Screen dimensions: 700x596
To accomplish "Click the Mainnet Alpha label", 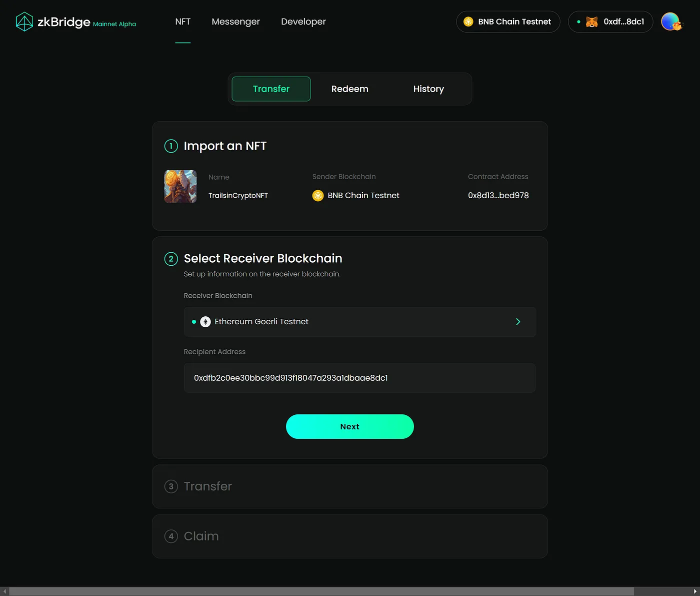I will pos(114,24).
